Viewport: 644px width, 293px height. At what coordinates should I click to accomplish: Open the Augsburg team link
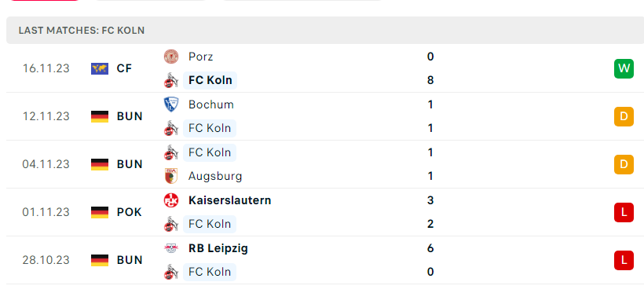(x=215, y=176)
